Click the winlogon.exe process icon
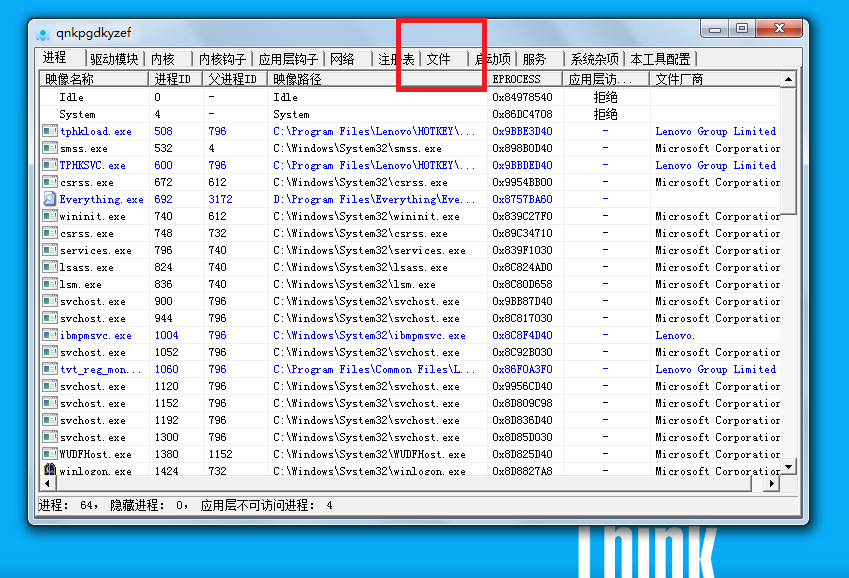This screenshot has width=849, height=578. [x=50, y=470]
